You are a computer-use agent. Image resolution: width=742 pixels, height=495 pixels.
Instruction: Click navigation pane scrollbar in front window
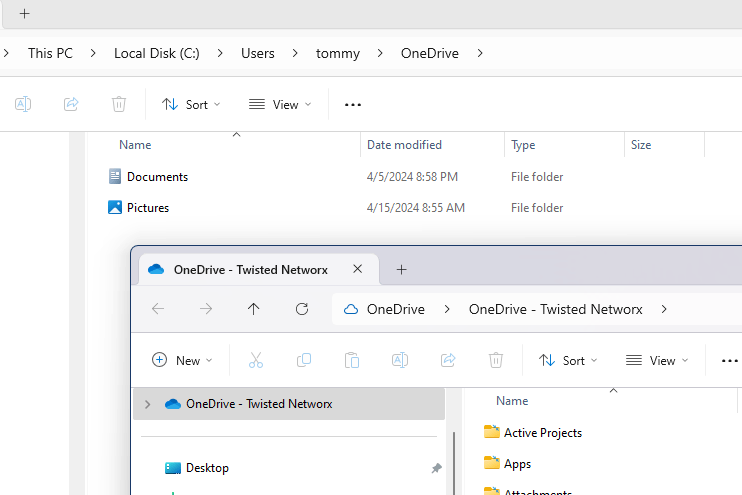point(453,463)
